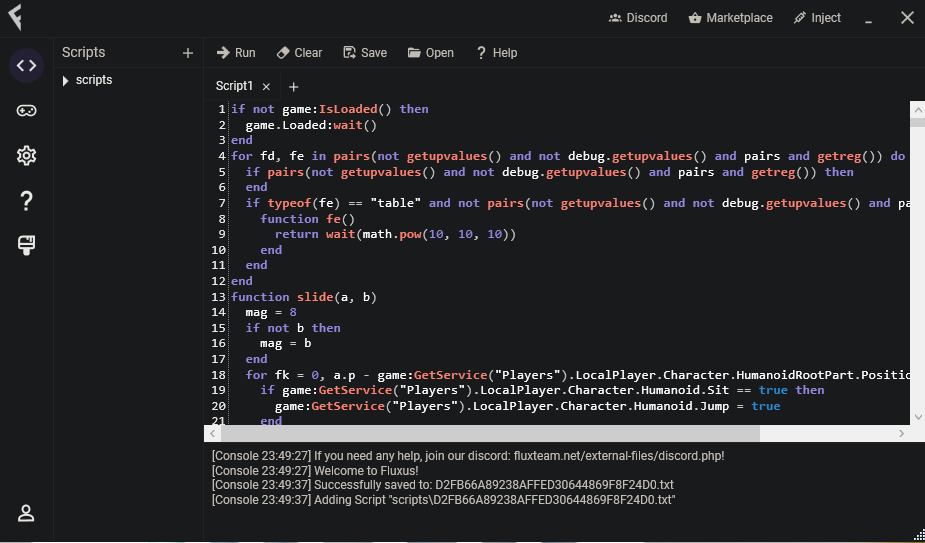This screenshot has height=543, width=925.
Task: Open the script editor code sidebar icon
Action: pyautogui.click(x=27, y=66)
